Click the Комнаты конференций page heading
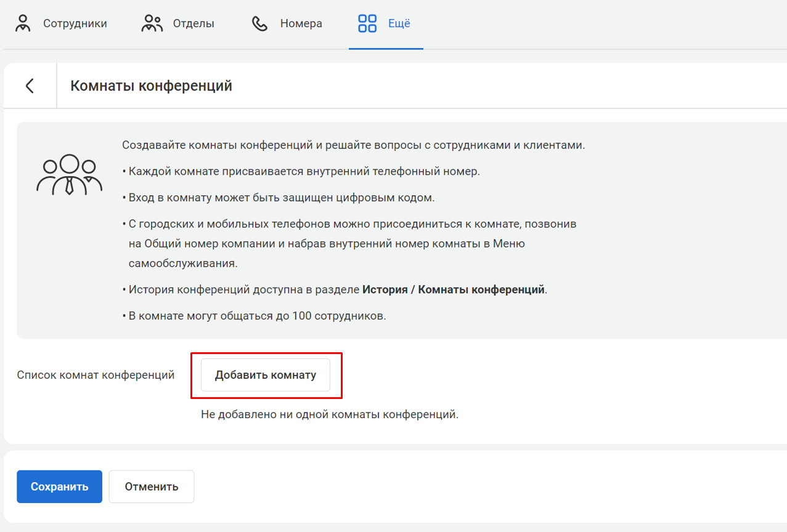The height and width of the screenshot is (532, 787). tap(151, 86)
